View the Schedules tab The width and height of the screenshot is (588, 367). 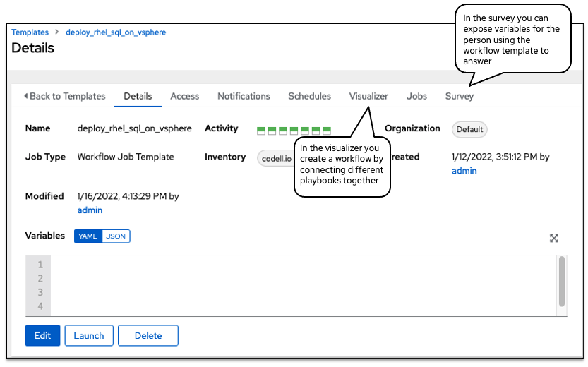click(309, 96)
